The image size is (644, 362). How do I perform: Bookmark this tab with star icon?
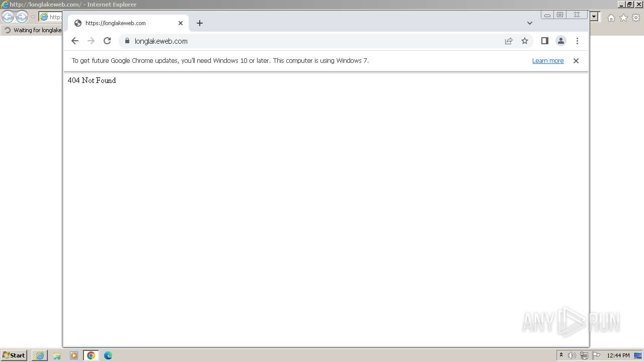pyautogui.click(x=525, y=41)
